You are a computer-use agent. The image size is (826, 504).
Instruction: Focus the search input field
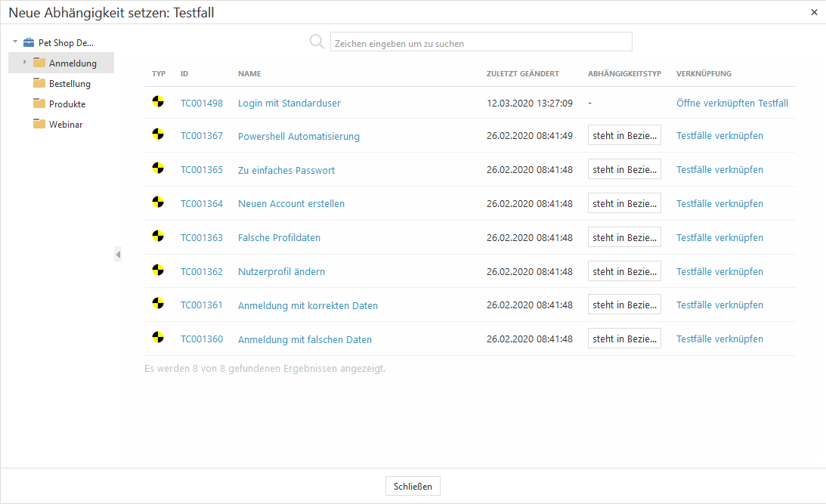[x=481, y=42]
